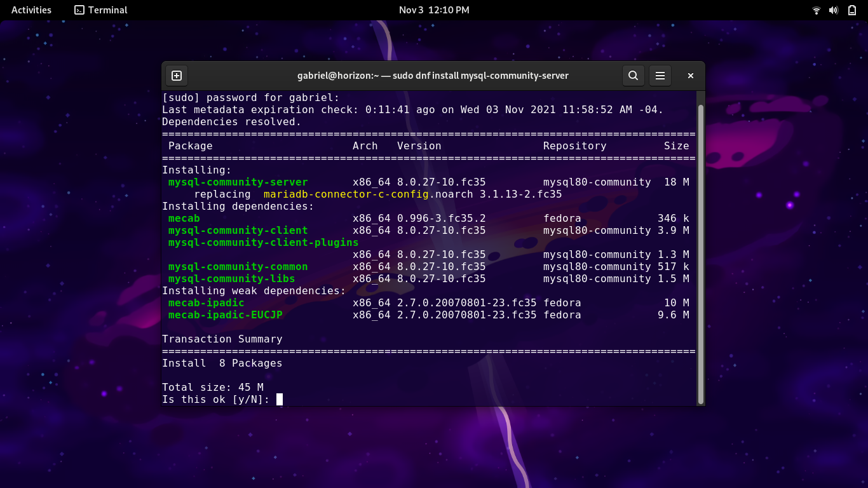Click the mysql-community-client-plugins package name
This screenshot has width=868, height=488.
point(263,243)
